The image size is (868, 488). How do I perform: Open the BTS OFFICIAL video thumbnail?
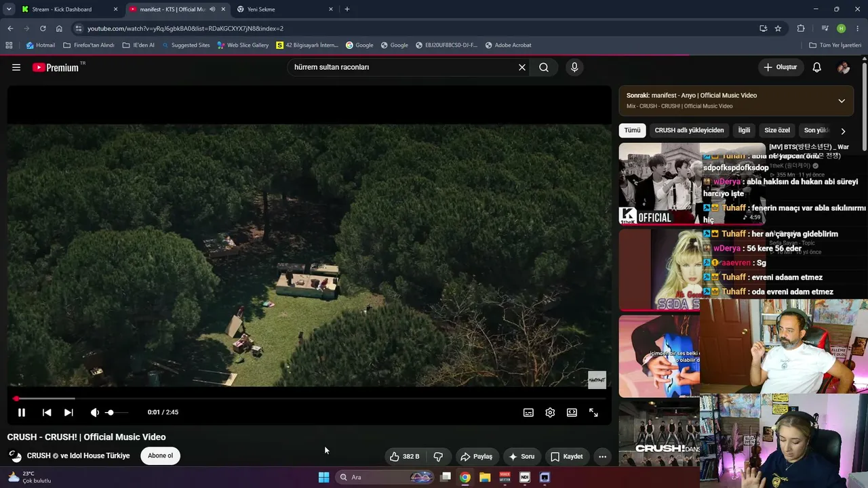692,184
